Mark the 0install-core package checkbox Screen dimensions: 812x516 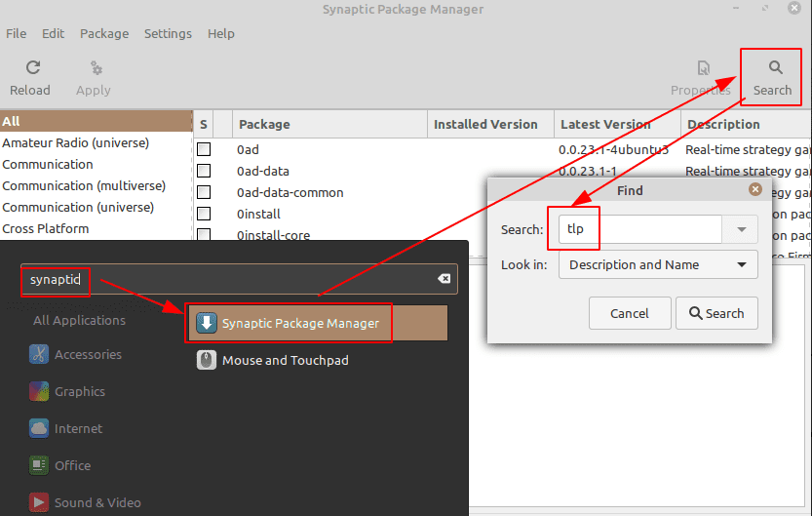pyautogui.click(x=204, y=234)
